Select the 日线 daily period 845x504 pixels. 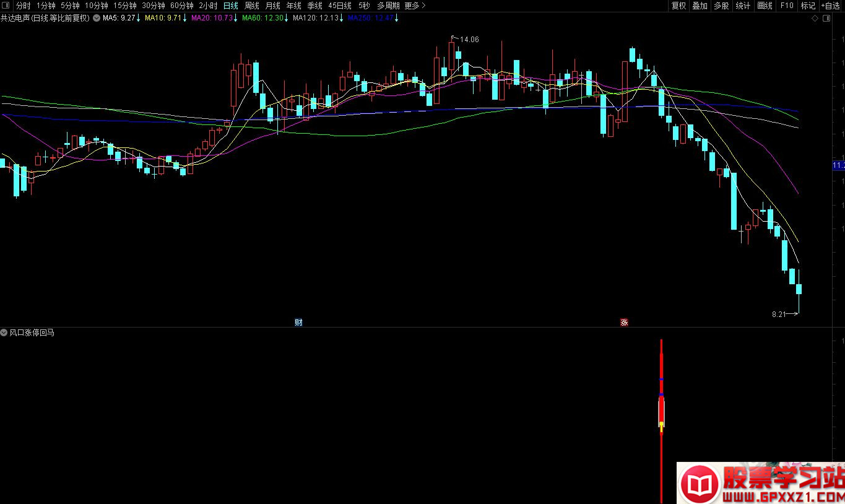[x=231, y=6]
